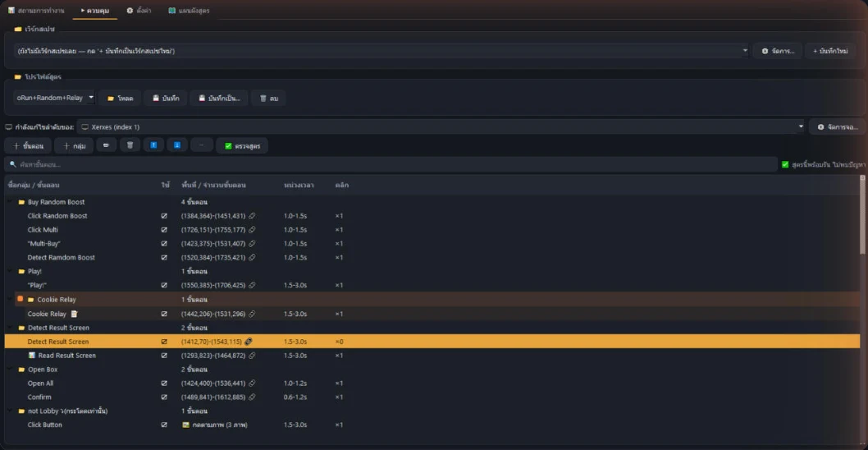The image size is (868, 450).
Task: Click folder icon of Buy Random Boost group
Action: [x=21, y=202]
